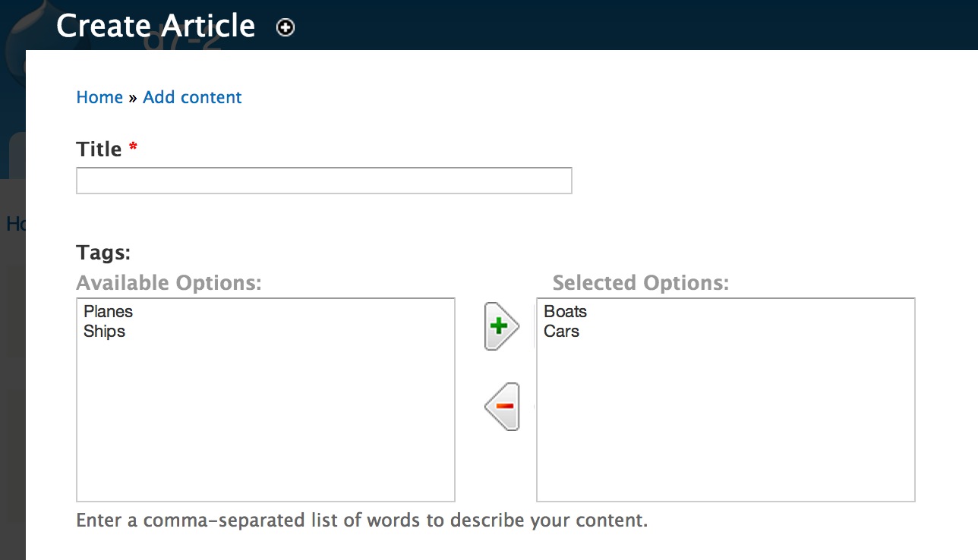The width and height of the screenshot is (978, 560).
Task: Select Ships in Available Options
Action: click(x=105, y=332)
